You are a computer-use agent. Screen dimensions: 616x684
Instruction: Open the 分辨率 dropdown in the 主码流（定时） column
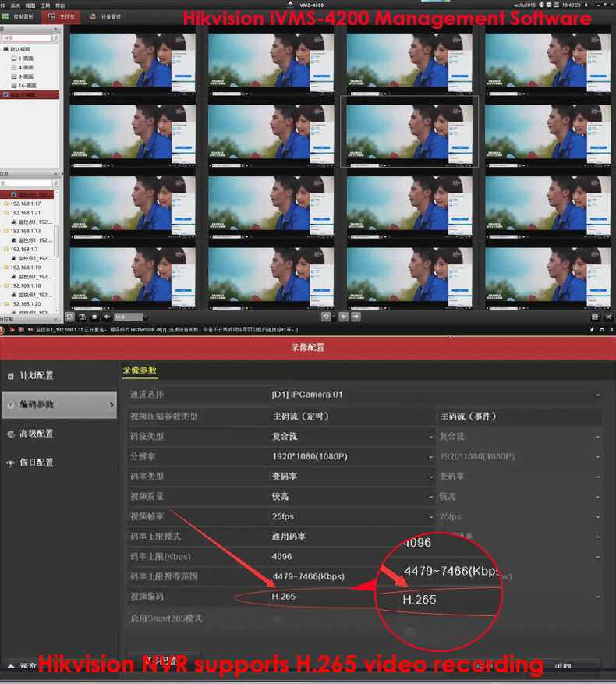point(352,456)
